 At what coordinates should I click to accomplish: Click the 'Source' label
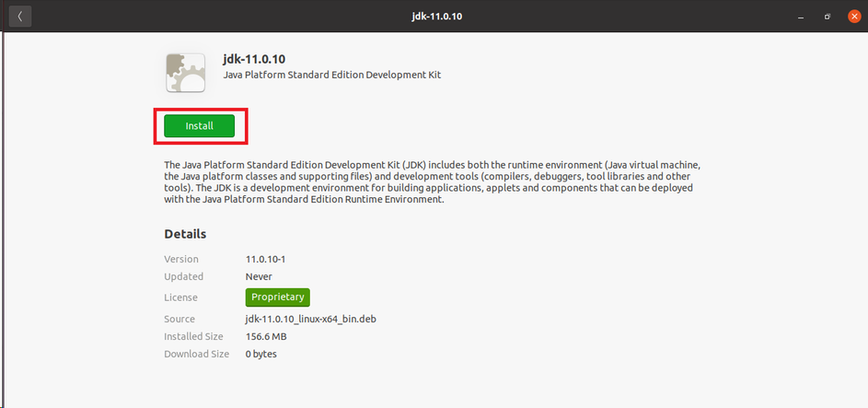179,319
